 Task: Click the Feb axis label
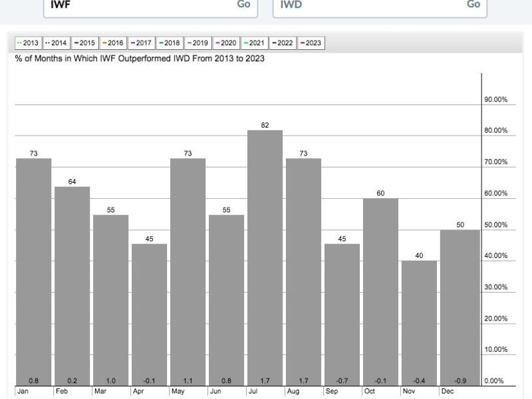coord(62,391)
